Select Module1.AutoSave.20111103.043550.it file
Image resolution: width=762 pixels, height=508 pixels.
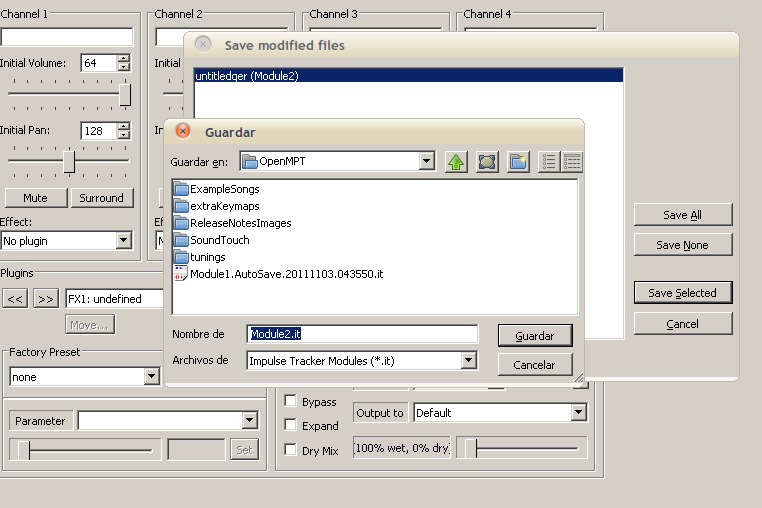(286, 274)
